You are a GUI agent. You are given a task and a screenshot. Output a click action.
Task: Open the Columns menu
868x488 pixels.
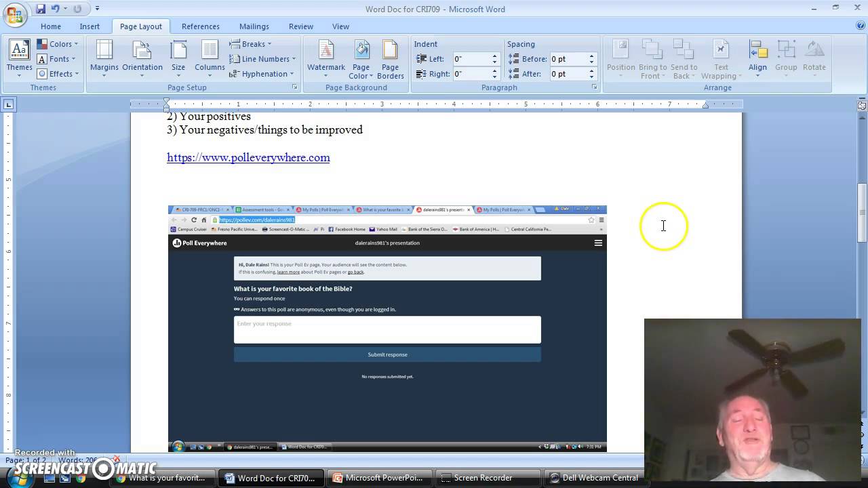(x=210, y=58)
